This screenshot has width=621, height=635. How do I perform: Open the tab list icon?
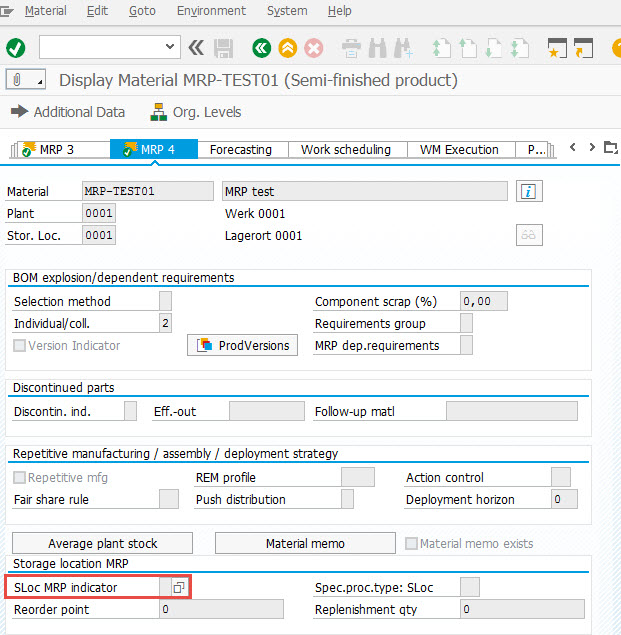610,147
